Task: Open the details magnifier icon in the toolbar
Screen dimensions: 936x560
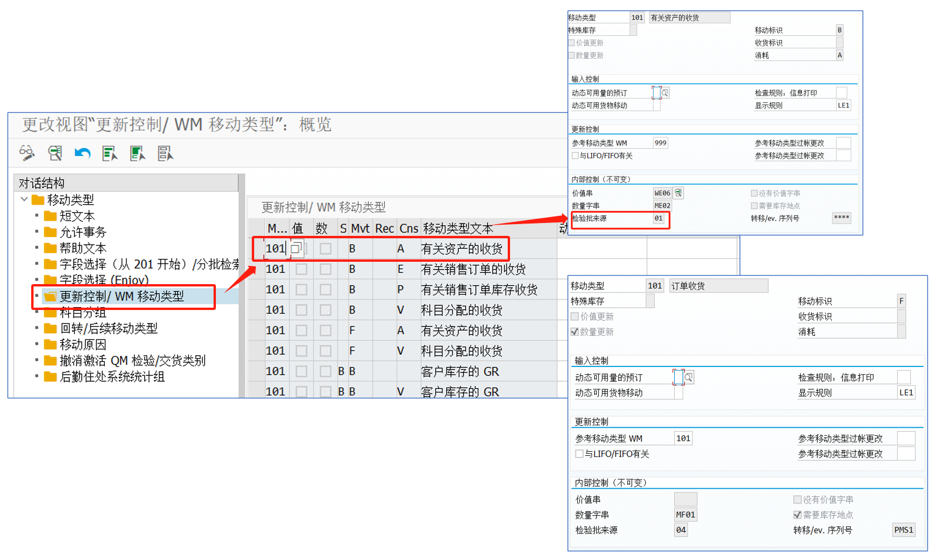Action: point(55,154)
